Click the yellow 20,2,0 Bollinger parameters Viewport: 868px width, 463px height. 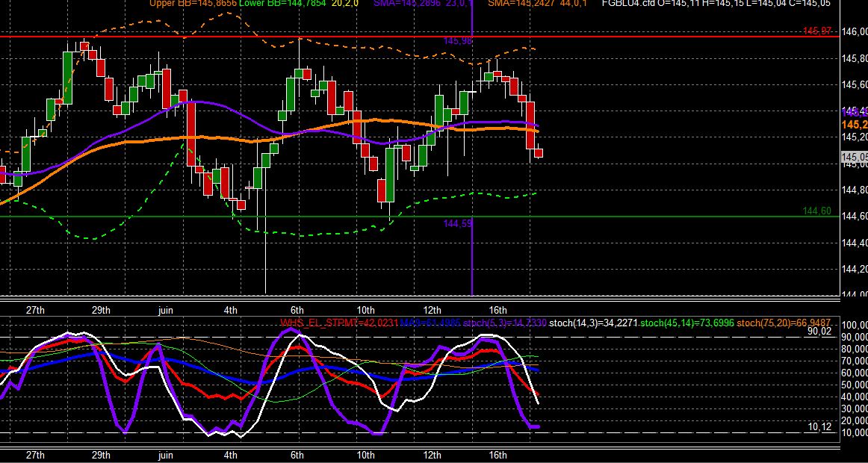pos(345,3)
